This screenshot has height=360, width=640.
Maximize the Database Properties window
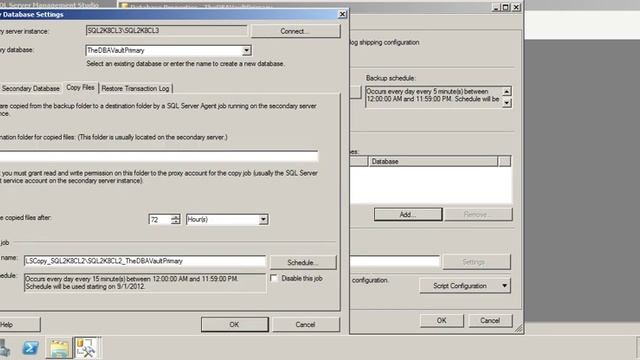(x=506, y=7)
